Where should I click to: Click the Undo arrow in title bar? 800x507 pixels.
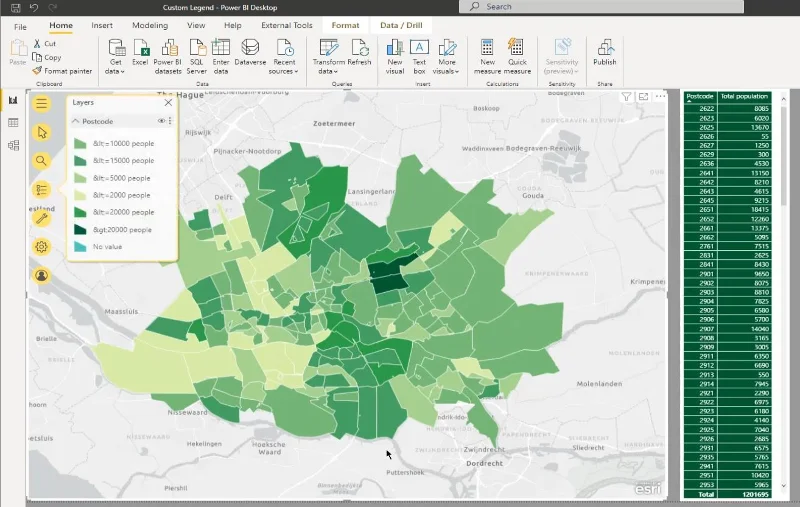click(34, 8)
